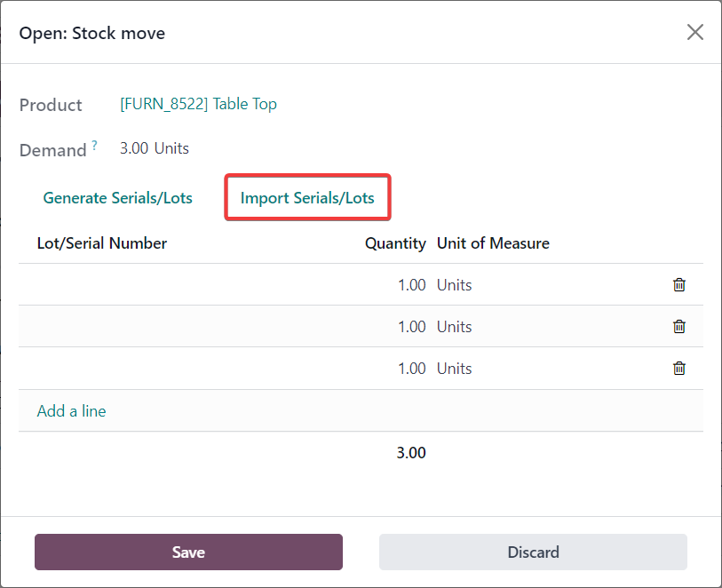Save the stock move
Viewport: 722px width, 588px height.
(x=189, y=552)
